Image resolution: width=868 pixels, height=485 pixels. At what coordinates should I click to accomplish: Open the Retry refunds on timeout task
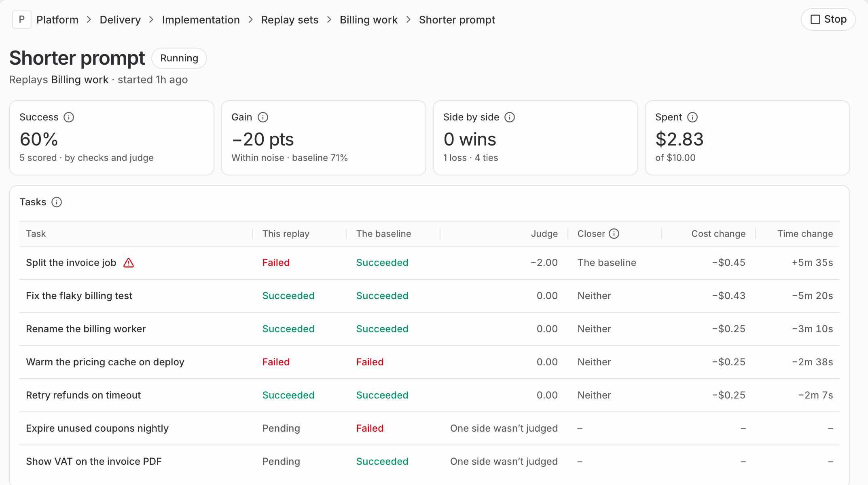83,395
